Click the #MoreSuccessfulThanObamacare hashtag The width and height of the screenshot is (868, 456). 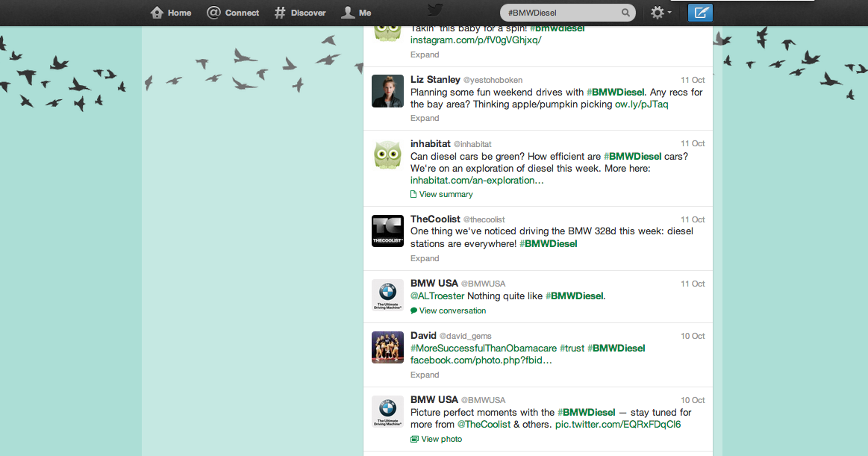[484, 348]
